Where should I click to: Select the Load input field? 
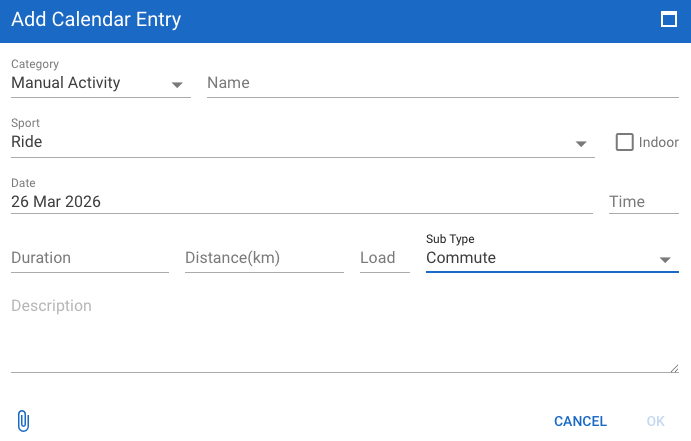point(384,258)
